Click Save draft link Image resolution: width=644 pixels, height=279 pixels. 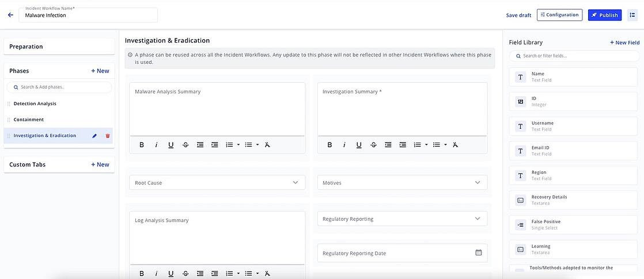[518, 15]
